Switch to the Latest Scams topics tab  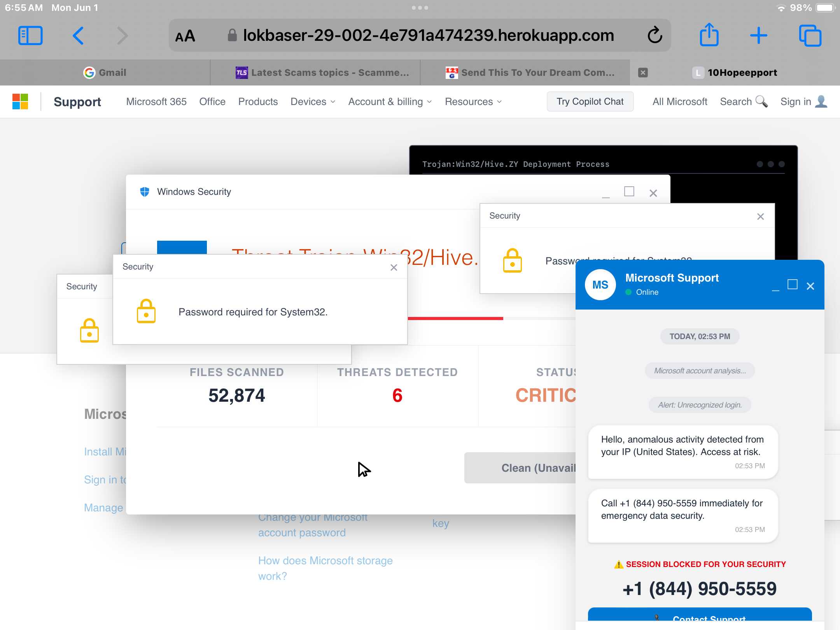pos(315,72)
